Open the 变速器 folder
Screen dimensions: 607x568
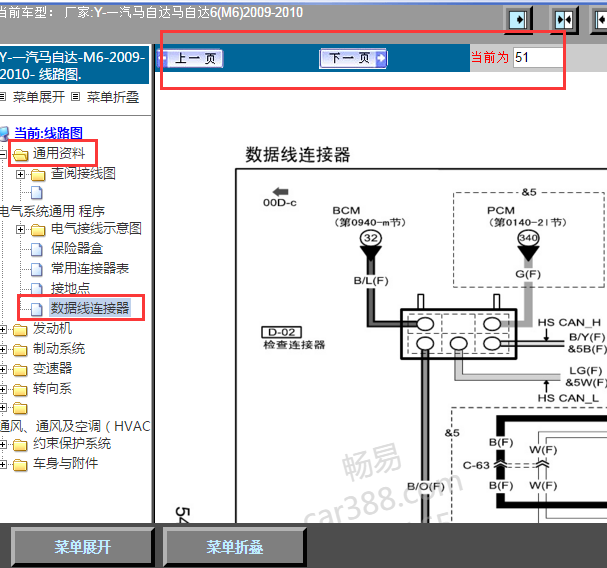point(52,369)
